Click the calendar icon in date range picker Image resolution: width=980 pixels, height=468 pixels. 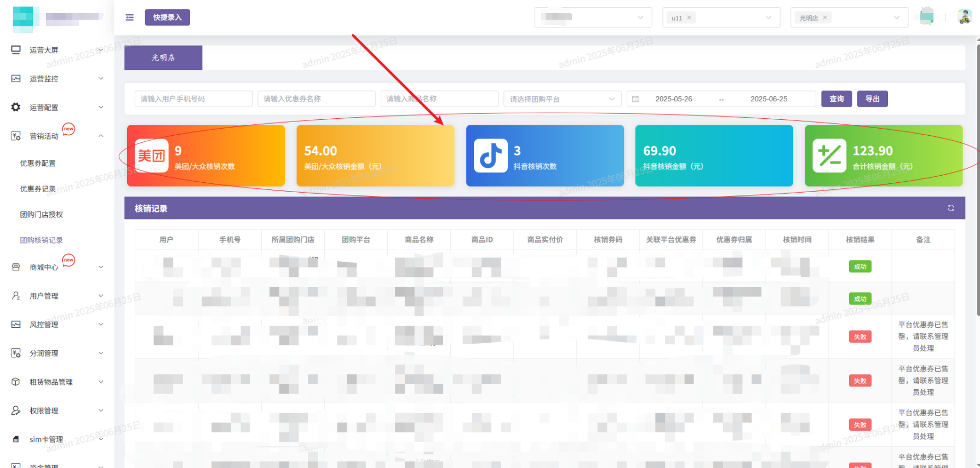pyautogui.click(x=635, y=99)
